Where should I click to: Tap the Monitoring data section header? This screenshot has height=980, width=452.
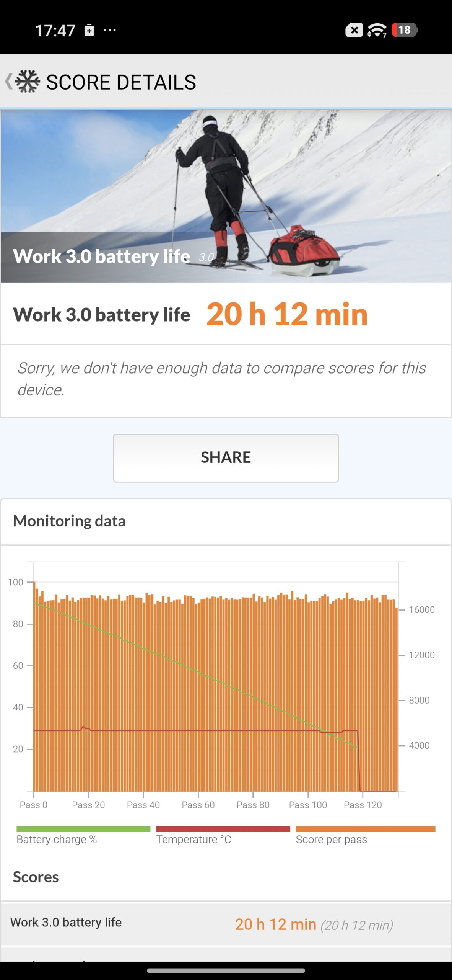69,521
